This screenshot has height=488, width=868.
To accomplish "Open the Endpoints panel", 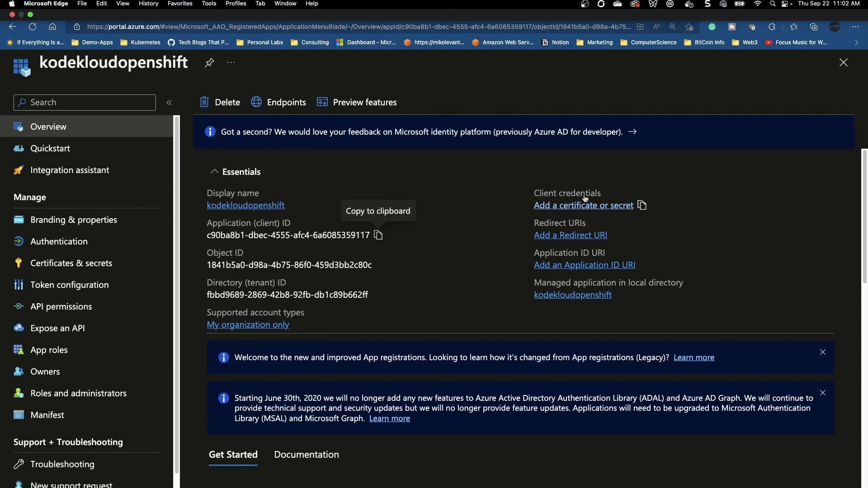I will [278, 102].
